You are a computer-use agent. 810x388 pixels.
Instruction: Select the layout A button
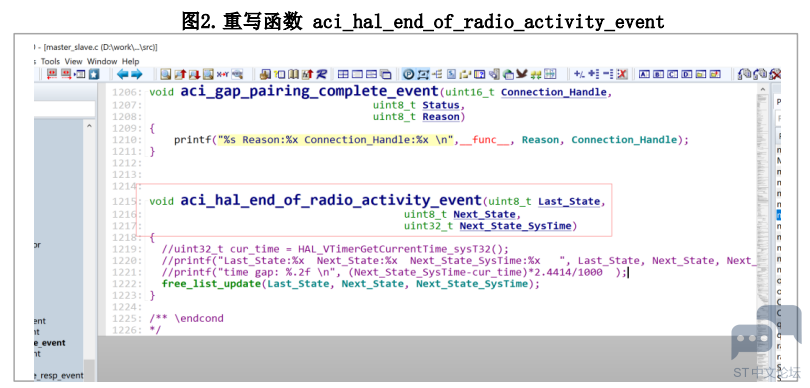click(x=644, y=74)
